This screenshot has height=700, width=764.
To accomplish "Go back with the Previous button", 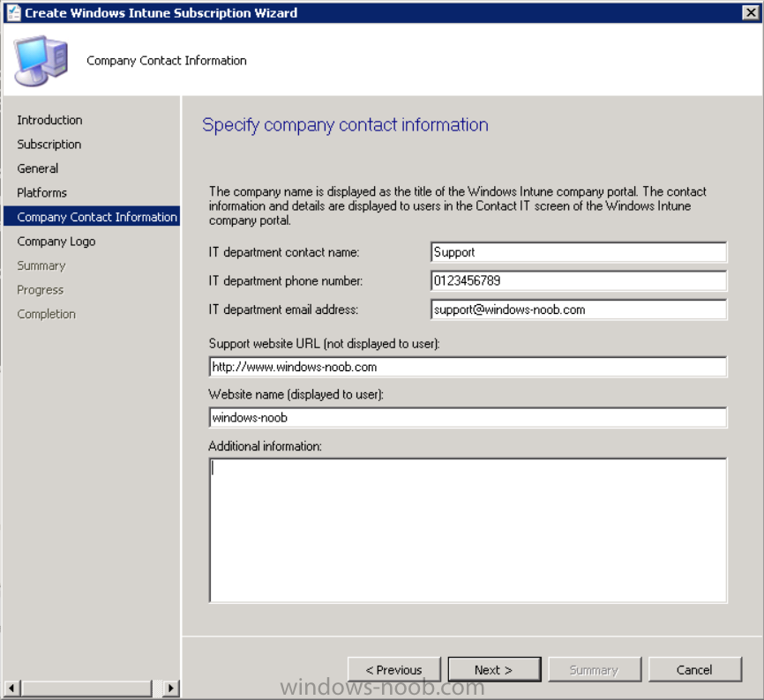I will [x=393, y=670].
